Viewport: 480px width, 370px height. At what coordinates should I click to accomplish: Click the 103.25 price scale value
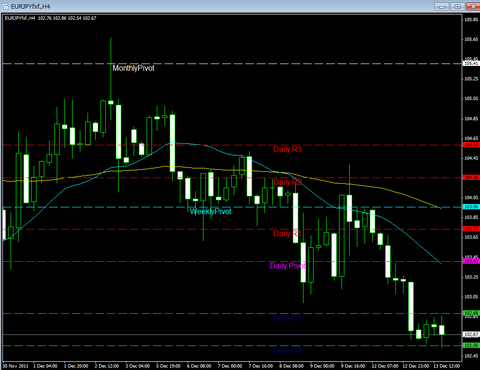(x=471, y=277)
